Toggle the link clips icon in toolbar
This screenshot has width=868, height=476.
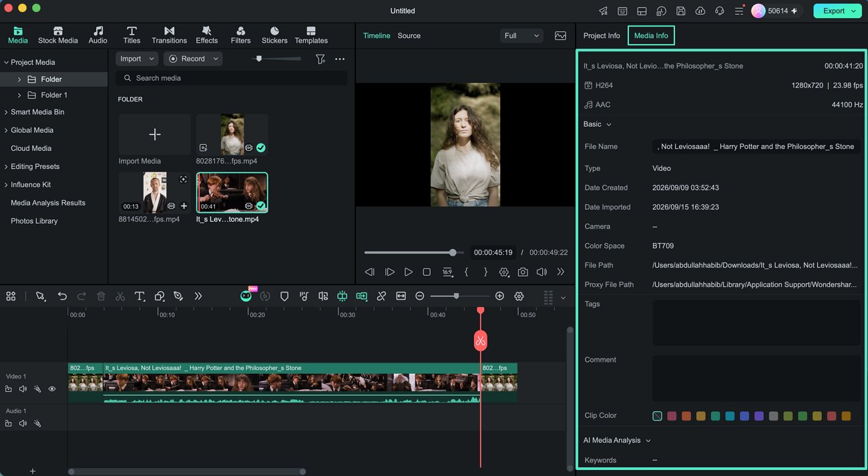point(381,296)
